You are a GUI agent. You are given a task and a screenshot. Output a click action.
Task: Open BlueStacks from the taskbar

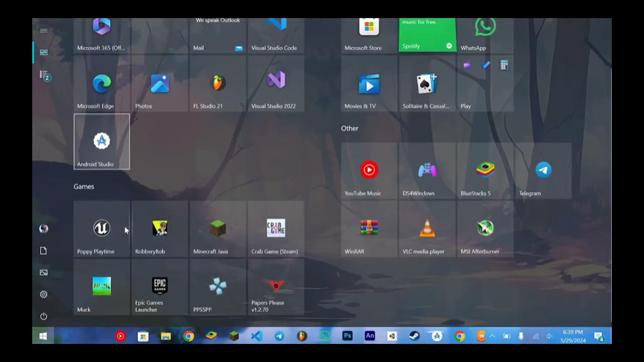click(211, 336)
